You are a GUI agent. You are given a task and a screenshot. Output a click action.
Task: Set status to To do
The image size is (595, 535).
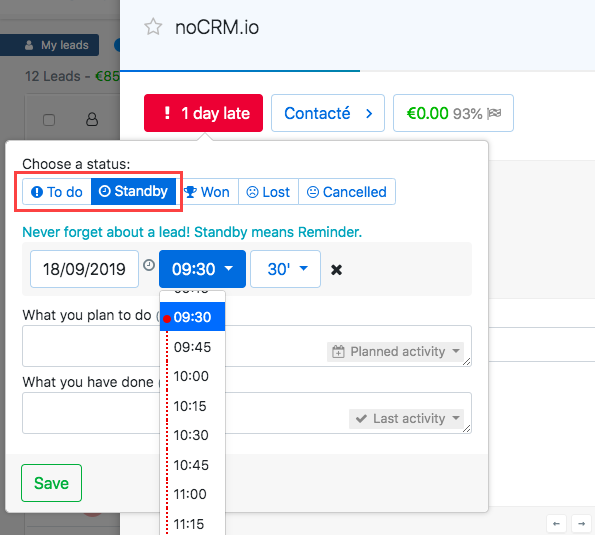[x=57, y=192]
